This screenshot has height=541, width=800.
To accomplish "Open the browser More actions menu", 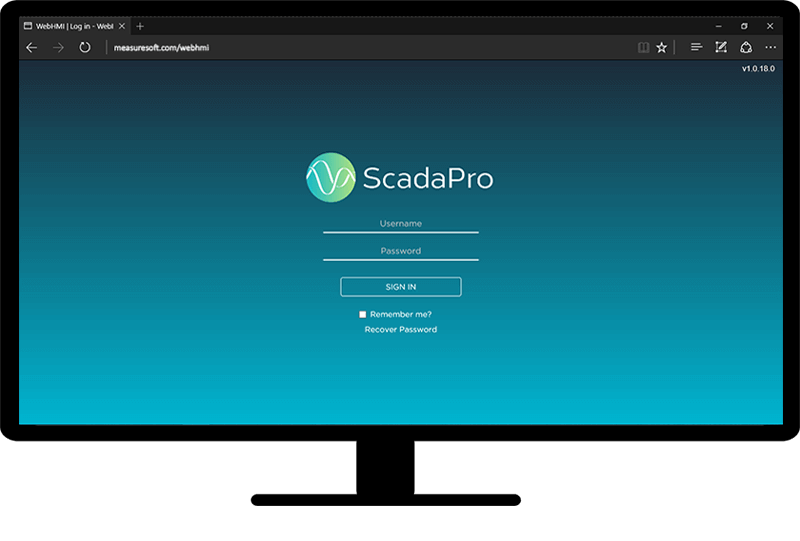I will 771,47.
